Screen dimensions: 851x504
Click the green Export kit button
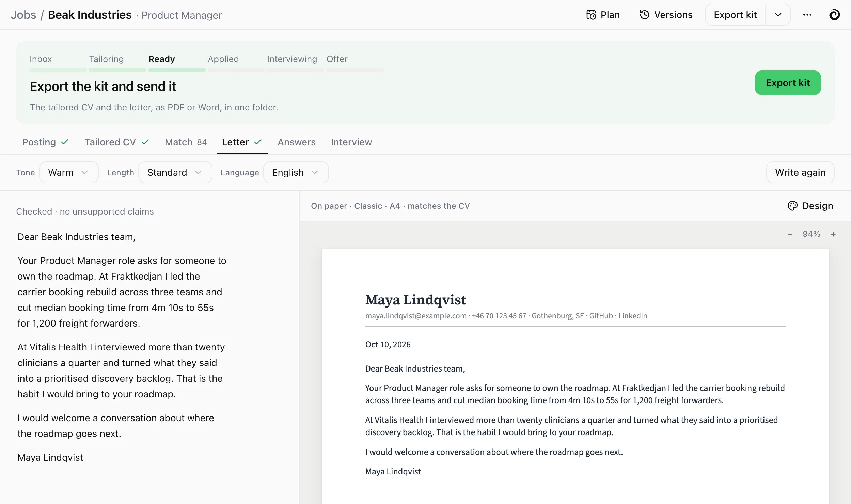(788, 83)
